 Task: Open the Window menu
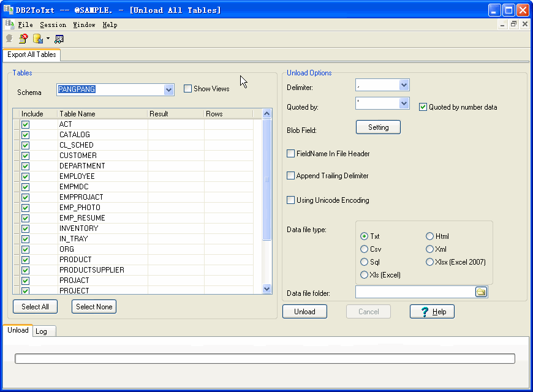(x=84, y=25)
